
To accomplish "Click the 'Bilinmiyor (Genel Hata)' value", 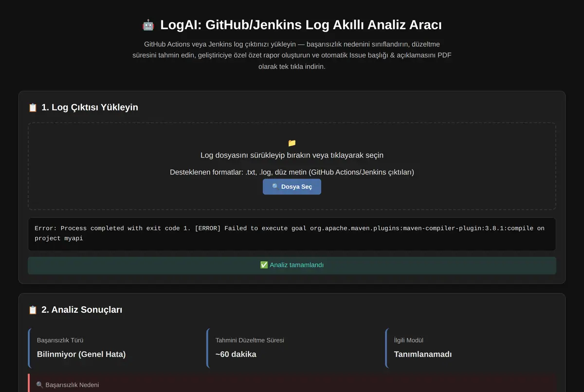I will pyautogui.click(x=81, y=354).
